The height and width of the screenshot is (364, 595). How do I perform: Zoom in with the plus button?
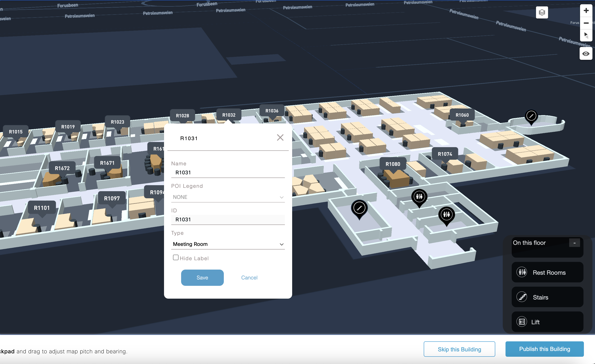(586, 11)
